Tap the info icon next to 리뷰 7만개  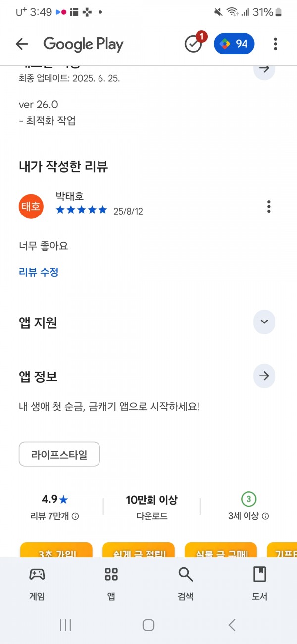(x=75, y=516)
